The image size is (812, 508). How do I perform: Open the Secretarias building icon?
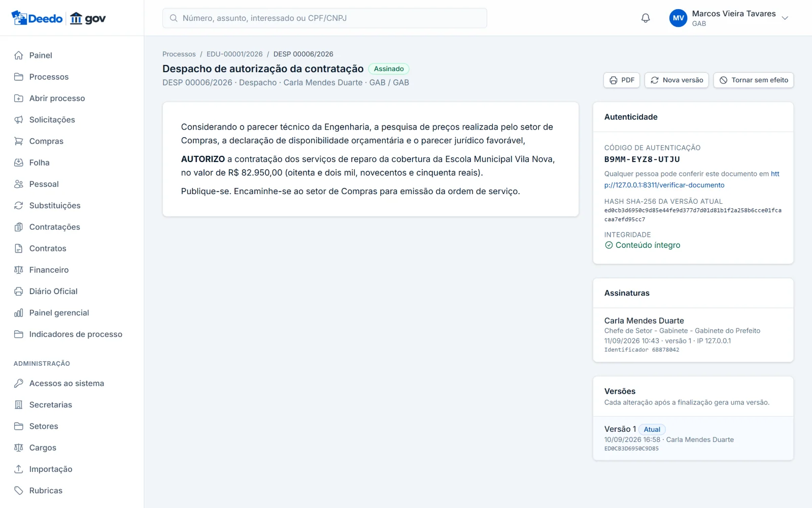[19, 405]
